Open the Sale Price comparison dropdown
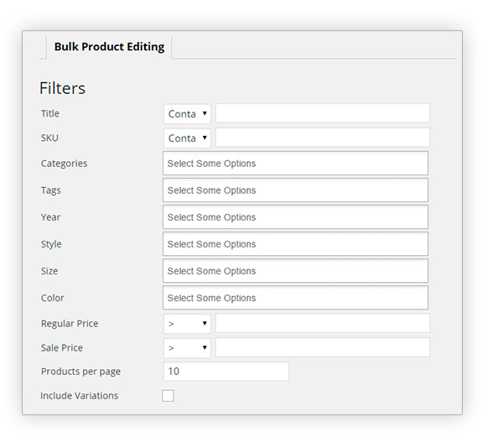The width and height of the screenshot is (503, 448). (x=187, y=348)
